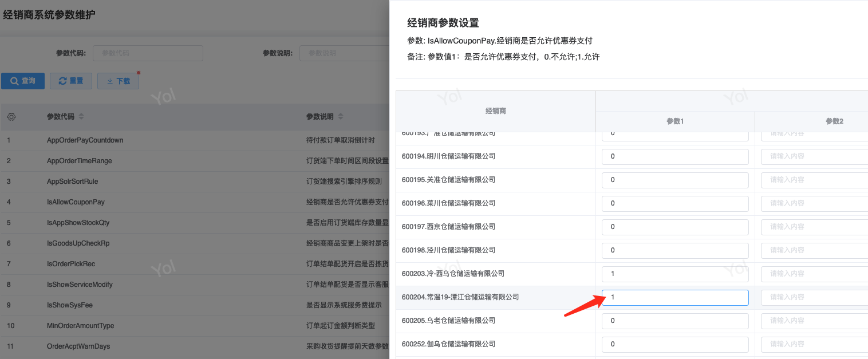
Task: Select the IsGoodsUpCheckRp parameter row
Action: coord(195,243)
